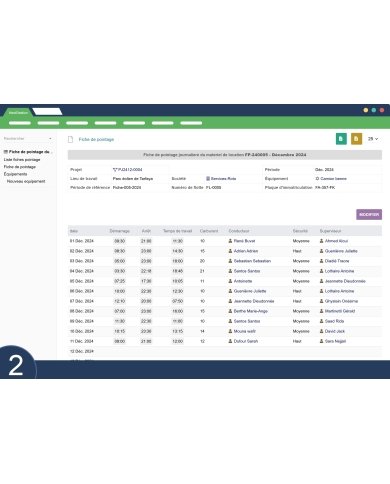Click the project icon before PJ2412-0004

115,170
